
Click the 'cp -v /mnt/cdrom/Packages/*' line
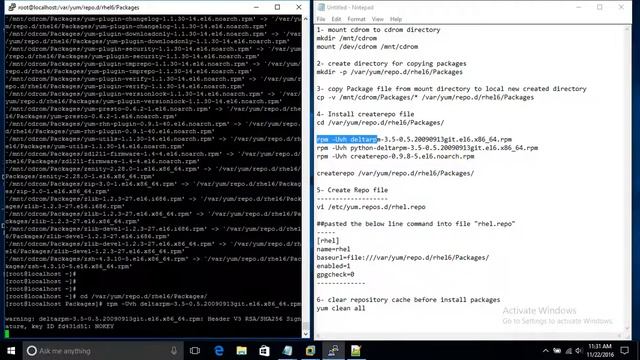click(425, 97)
